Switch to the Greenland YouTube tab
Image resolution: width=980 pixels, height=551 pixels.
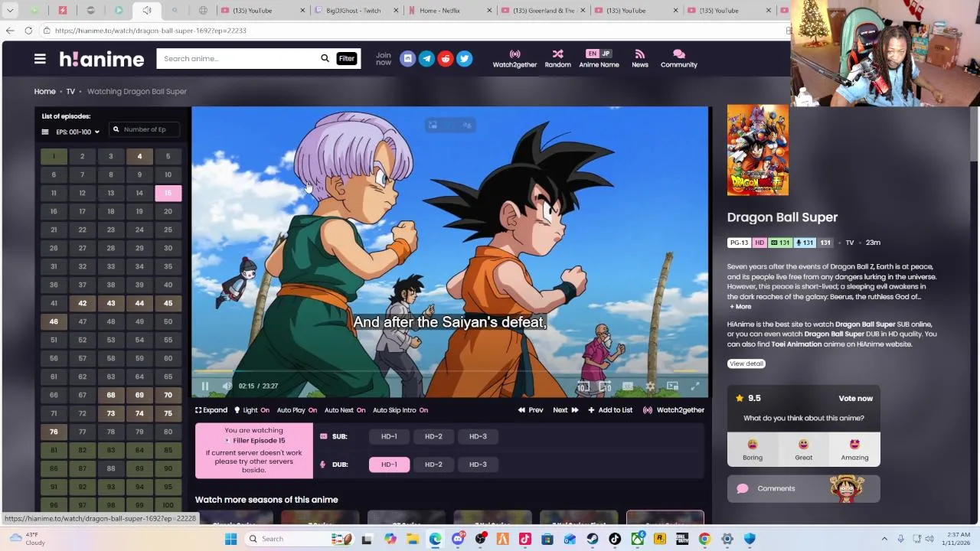542,10
